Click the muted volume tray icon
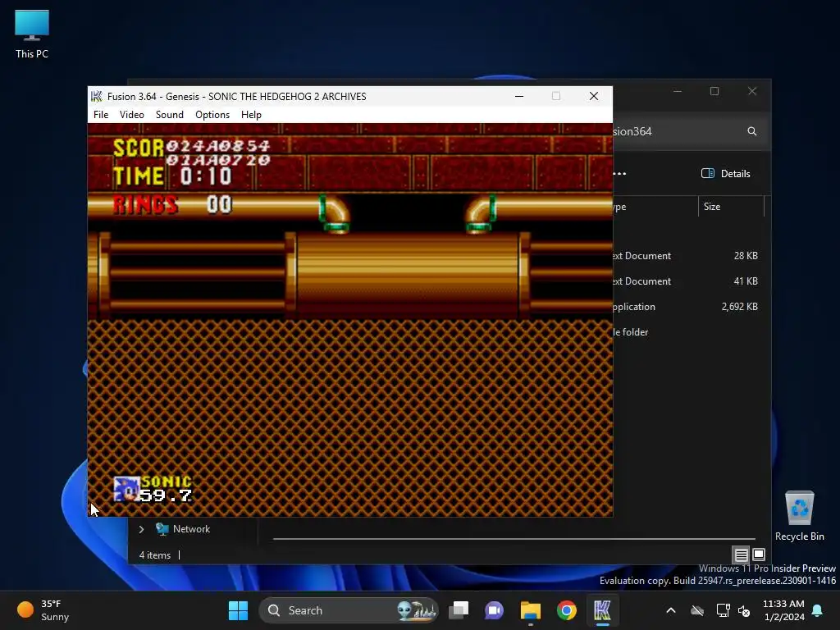 click(x=744, y=610)
